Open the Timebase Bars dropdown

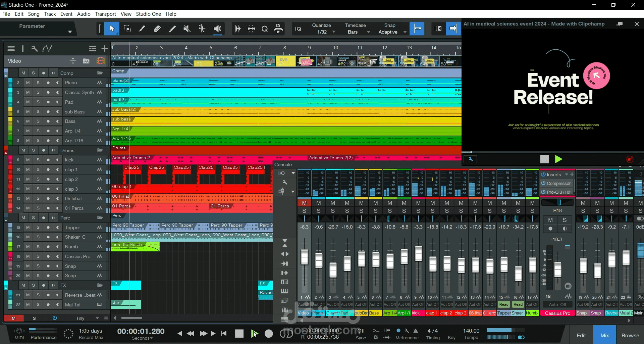coord(368,32)
